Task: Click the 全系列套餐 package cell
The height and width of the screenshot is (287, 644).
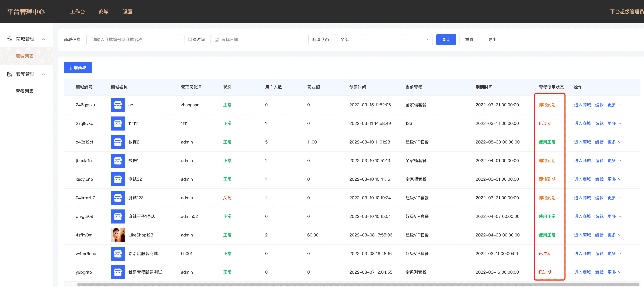Action: (x=416, y=272)
